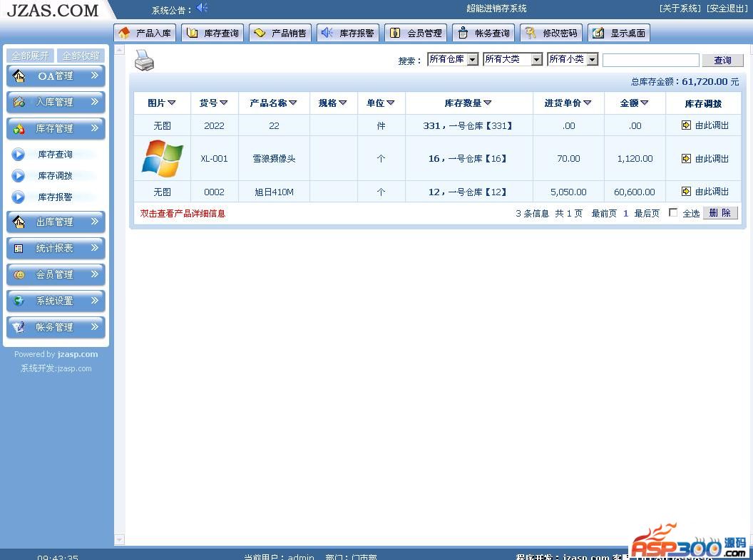Open 产品销售 toolbar button

coord(280,33)
